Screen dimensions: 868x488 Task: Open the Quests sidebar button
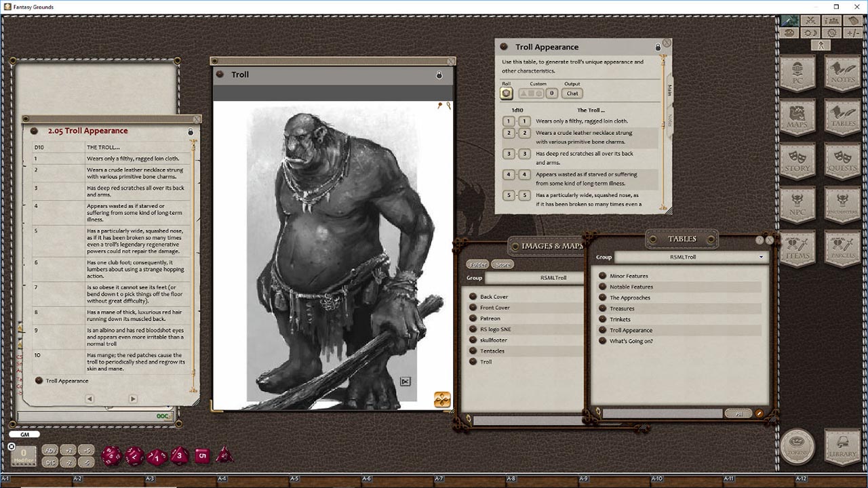click(842, 161)
